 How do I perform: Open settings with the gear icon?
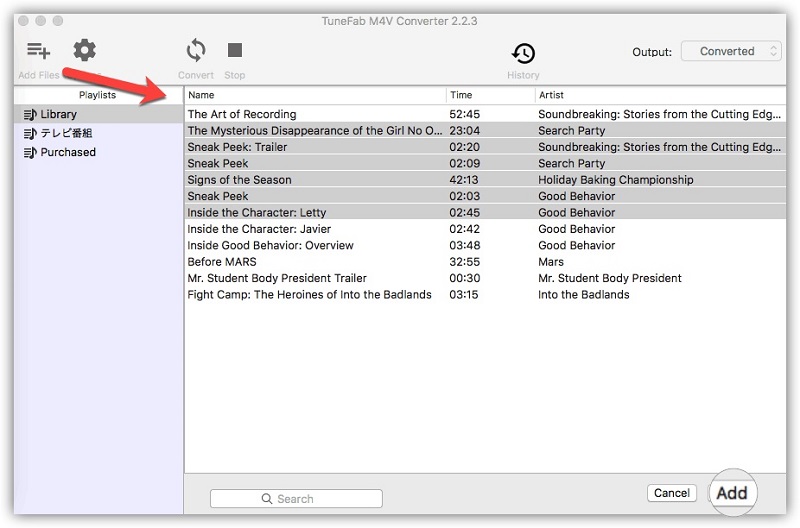click(x=85, y=51)
